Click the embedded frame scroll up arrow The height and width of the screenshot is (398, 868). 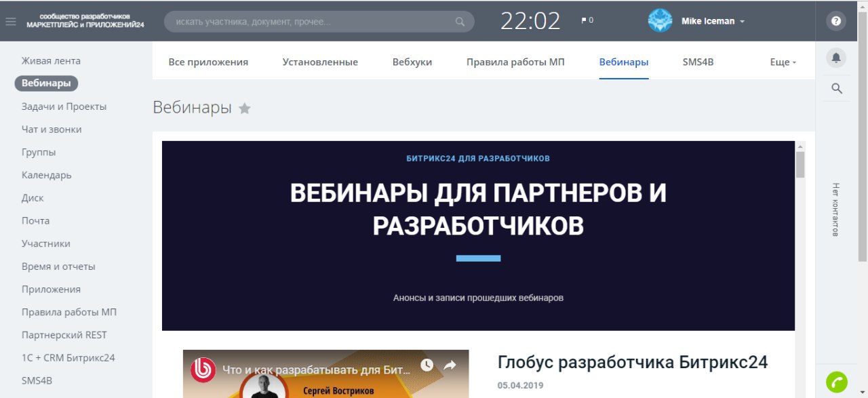(800, 146)
